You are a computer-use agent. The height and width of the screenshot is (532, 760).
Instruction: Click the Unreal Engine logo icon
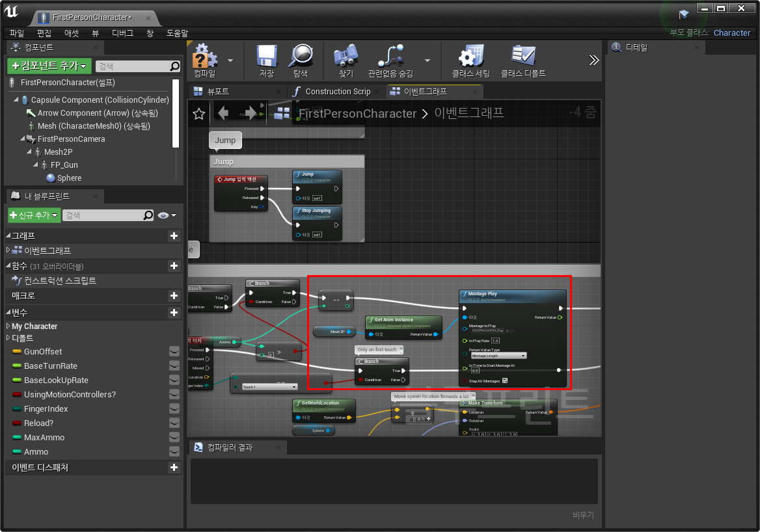11,12
